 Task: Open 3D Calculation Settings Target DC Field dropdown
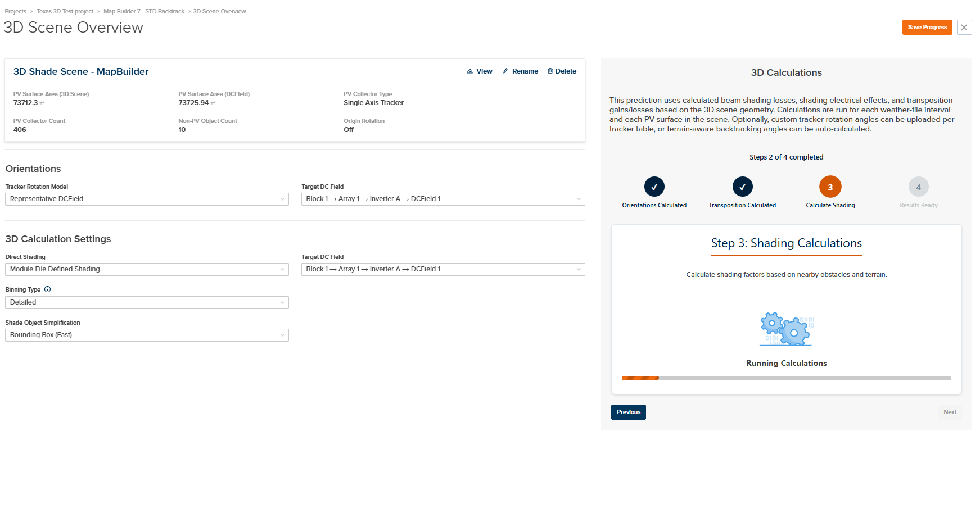coord(443,269)
